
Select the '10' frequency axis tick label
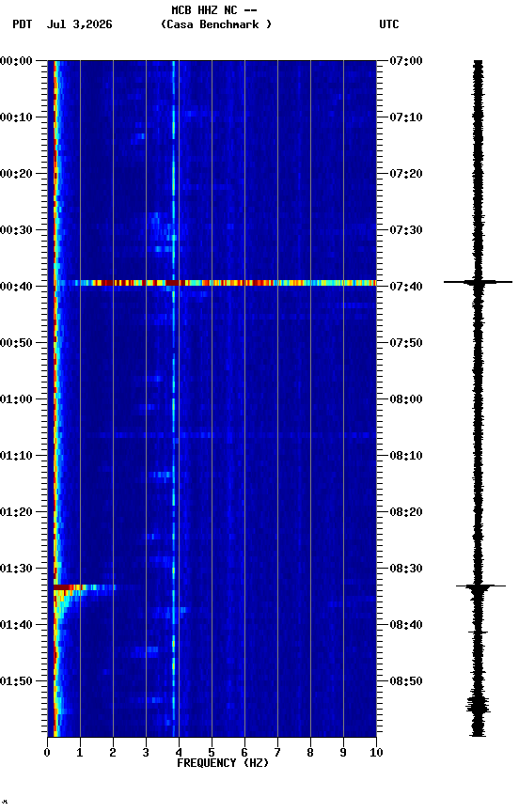(x=376, y=754)
